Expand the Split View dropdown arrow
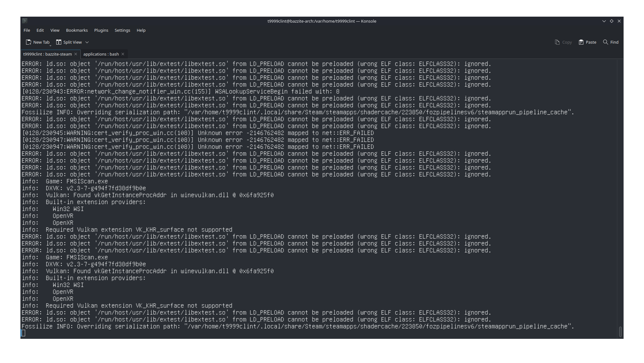Screen dimensions: 644x363 tap(87, 42)
